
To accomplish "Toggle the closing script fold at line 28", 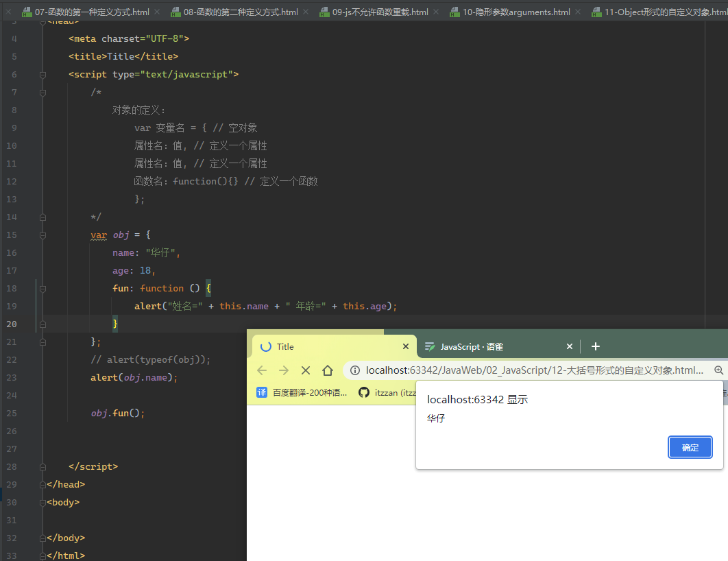I will point(43,467).
